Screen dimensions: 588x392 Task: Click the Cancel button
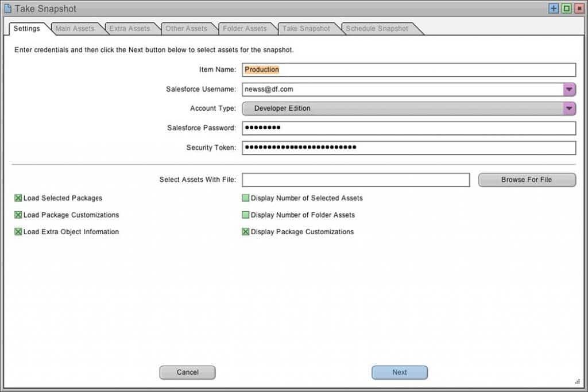click(x=188, y=372)
